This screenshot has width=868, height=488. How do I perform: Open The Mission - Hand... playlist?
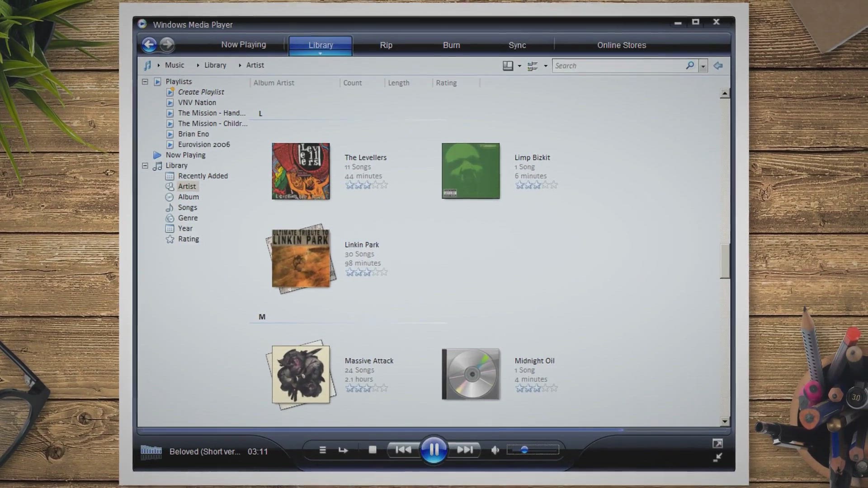coord(212,113)
